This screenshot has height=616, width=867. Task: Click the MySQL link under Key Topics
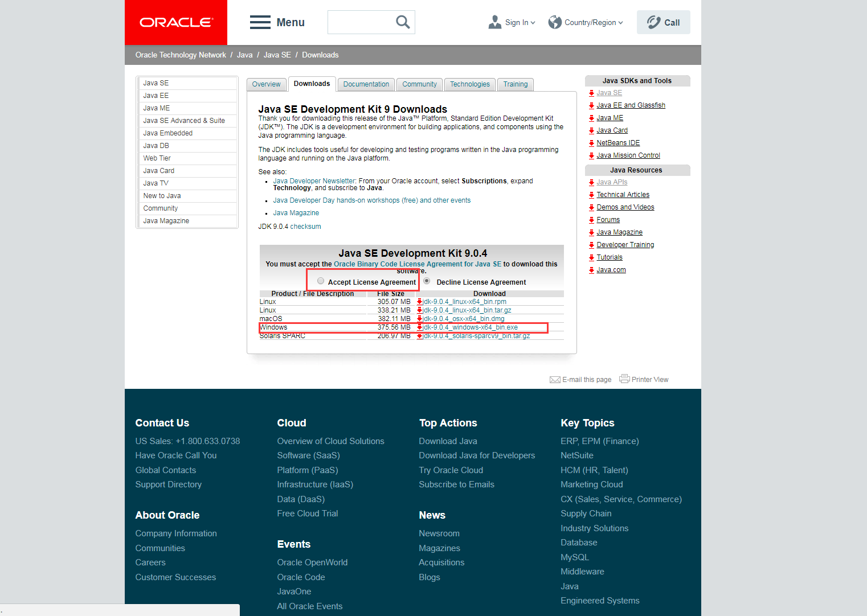pyautogui.click(x=575, y=557)
